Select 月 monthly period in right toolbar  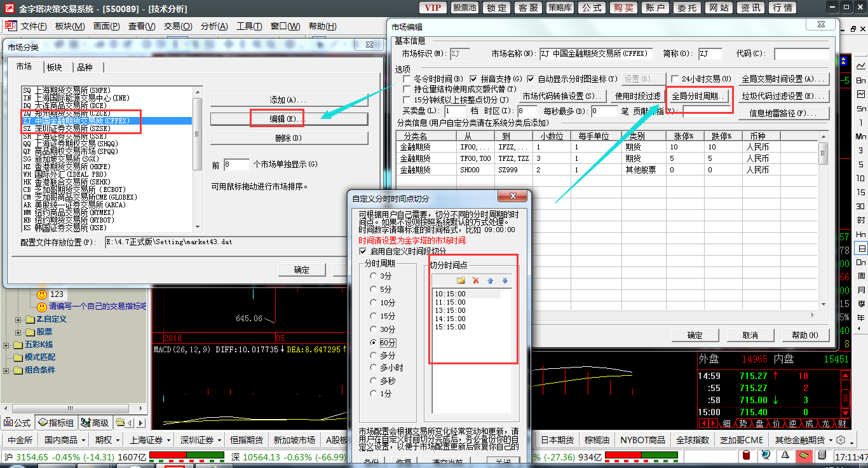tap(862, 289)
